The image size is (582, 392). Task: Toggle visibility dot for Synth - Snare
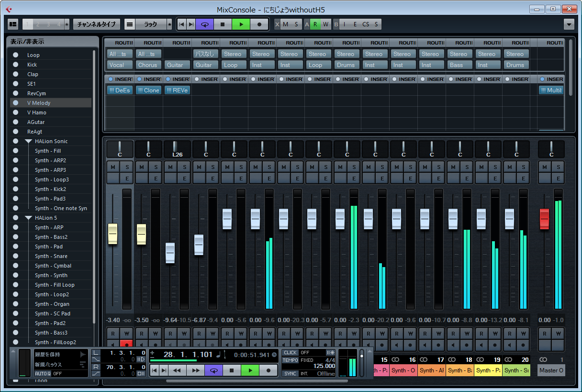coord(16,256)
